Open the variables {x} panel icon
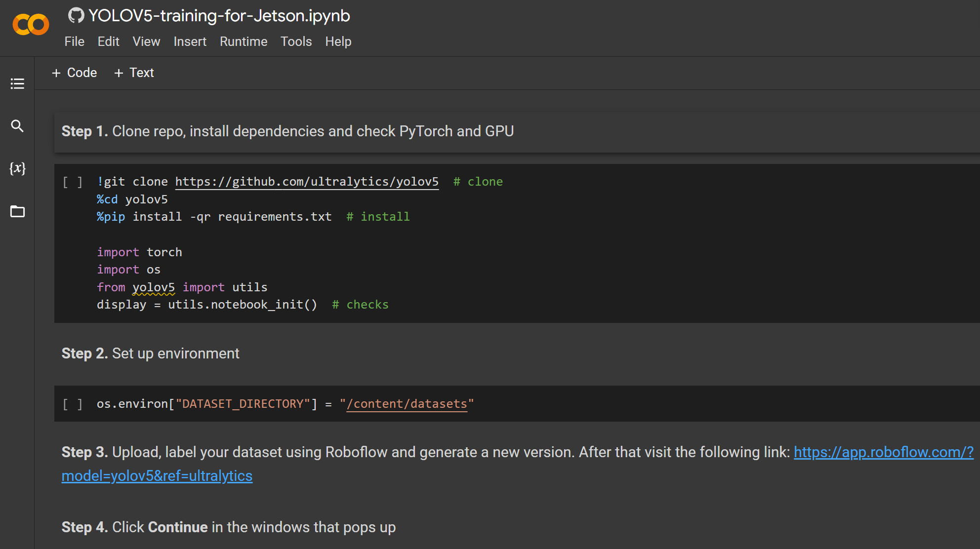The width and height of the screenshot is (980, 549). point(17,168)
